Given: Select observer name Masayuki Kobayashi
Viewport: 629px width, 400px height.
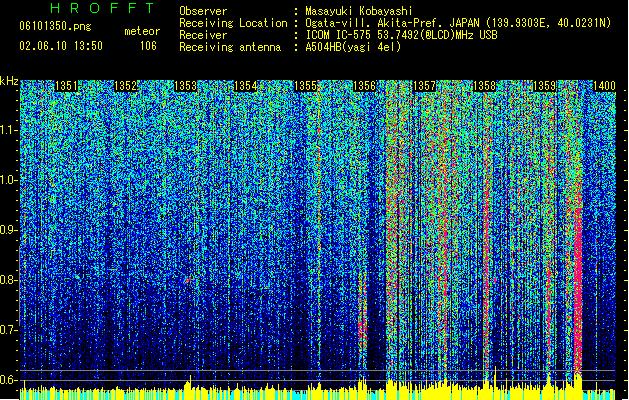Looking at the screenshot, I should coord(359,11).
